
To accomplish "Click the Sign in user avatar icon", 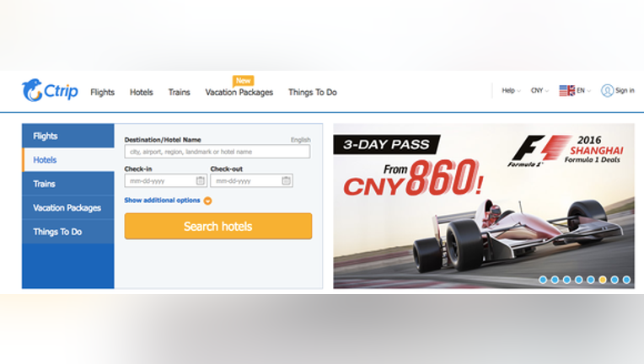I will pos(607,90).
